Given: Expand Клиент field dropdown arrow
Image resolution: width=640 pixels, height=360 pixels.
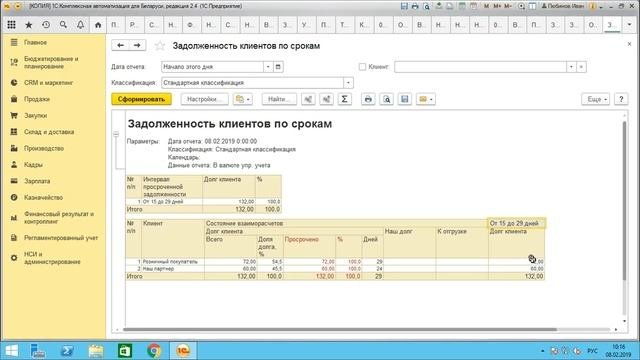Looking at the screenshot, I should [x=571, y=67].
